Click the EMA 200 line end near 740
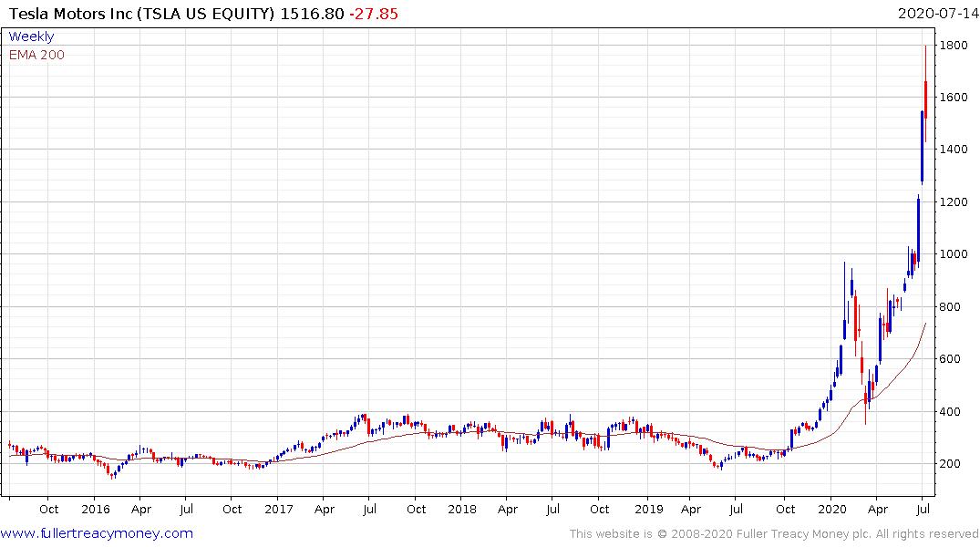Screen dimensions: 980x547 925,325
